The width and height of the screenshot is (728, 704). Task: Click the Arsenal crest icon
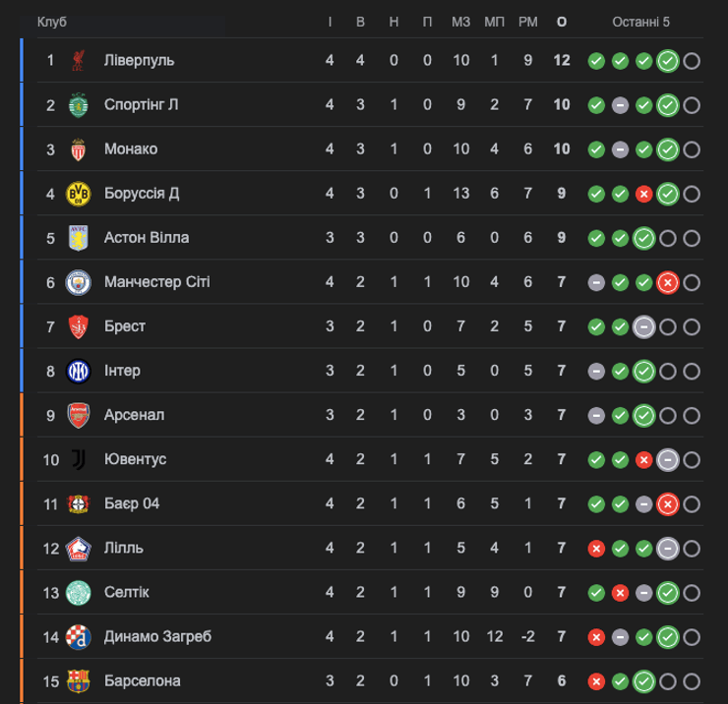click(78, 415)
